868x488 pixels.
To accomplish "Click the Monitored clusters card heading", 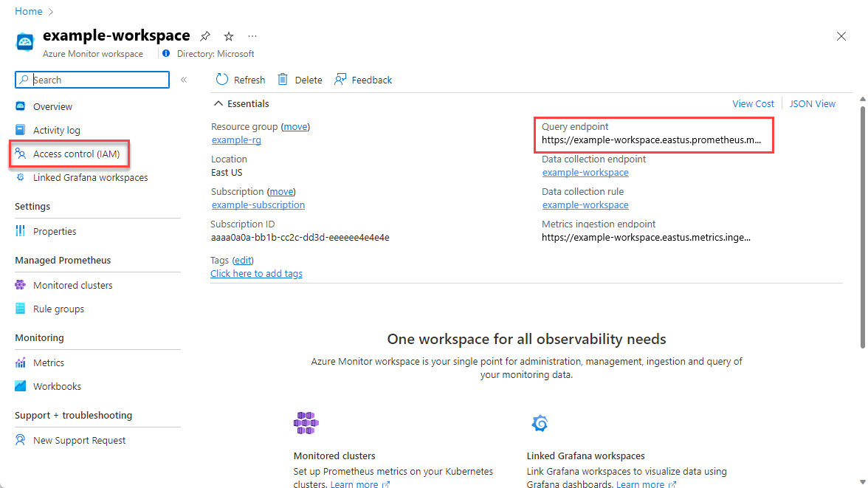I will point(334,456).
